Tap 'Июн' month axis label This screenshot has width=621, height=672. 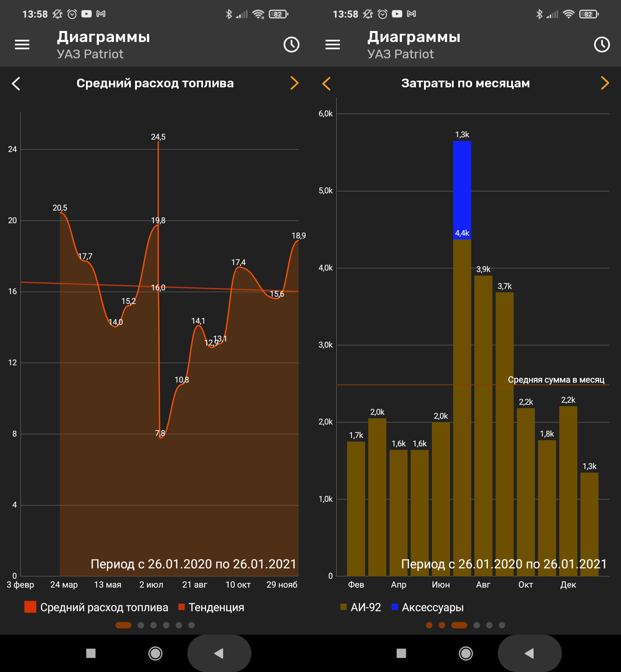tap(441, 585)
